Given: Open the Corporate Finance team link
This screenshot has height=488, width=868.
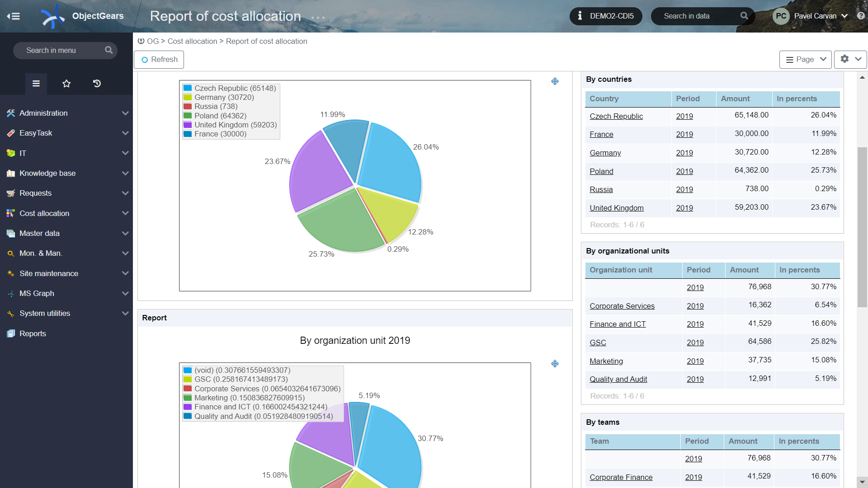Looking at the screenshot, I should tap(621, 477).
